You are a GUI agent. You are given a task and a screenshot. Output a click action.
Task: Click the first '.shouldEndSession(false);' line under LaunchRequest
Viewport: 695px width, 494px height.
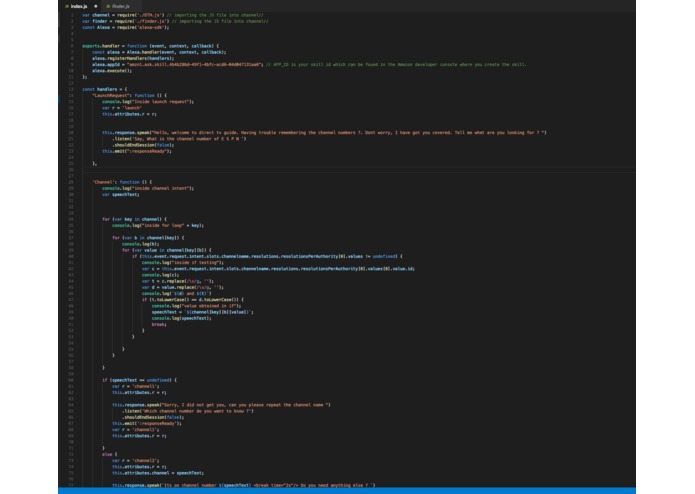click(x=143, y=145)
